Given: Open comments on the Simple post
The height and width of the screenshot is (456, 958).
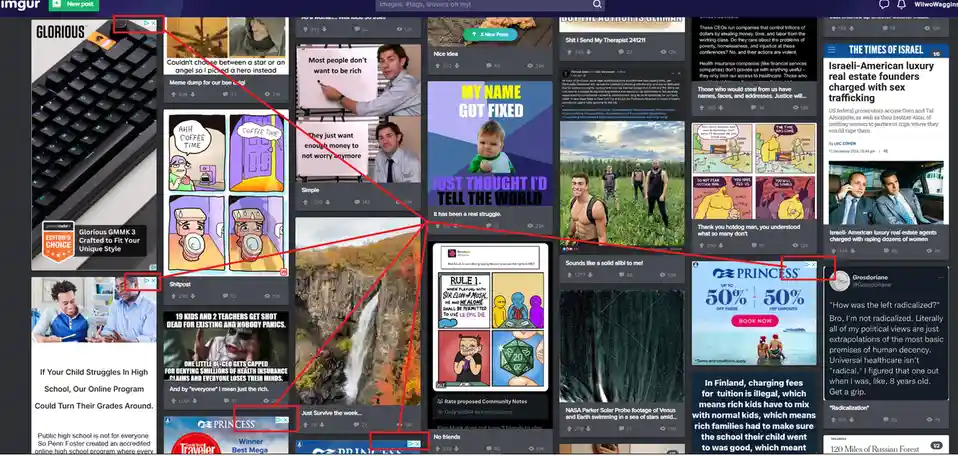Looking at the screenshot, I should click(x=362, y=202).
